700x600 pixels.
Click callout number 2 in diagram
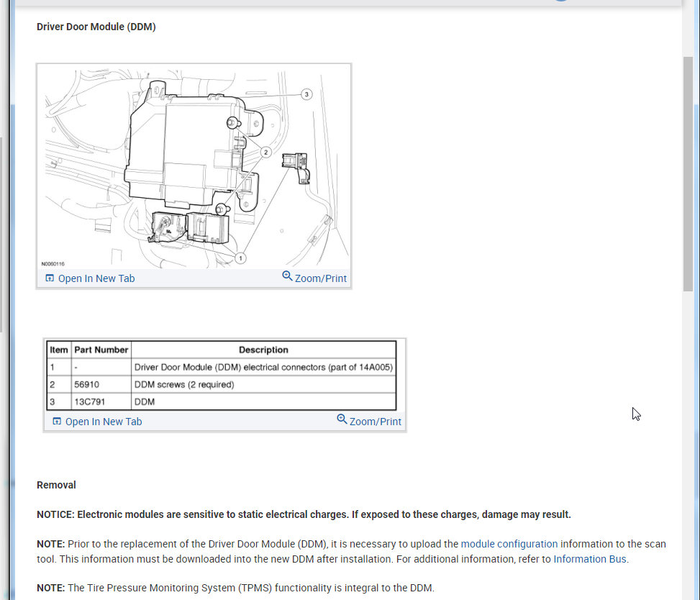click(x=265, y=153)
